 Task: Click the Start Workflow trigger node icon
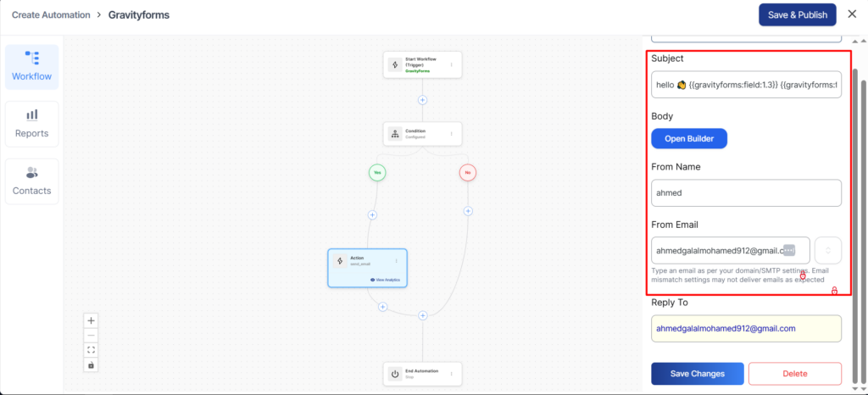point(394,64)
